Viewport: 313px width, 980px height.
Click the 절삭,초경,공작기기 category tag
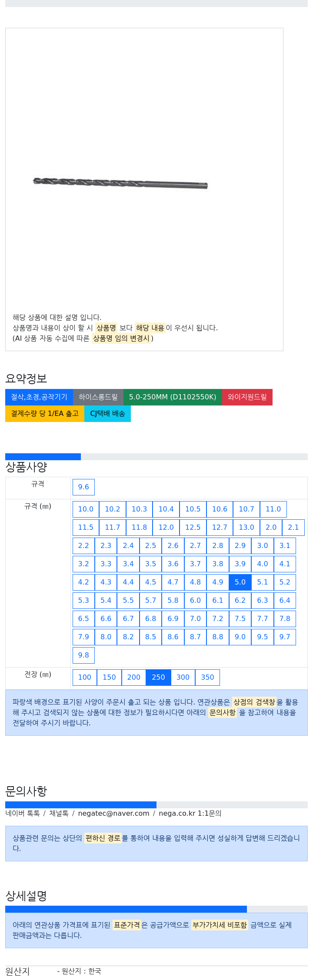tap(39, 397)
